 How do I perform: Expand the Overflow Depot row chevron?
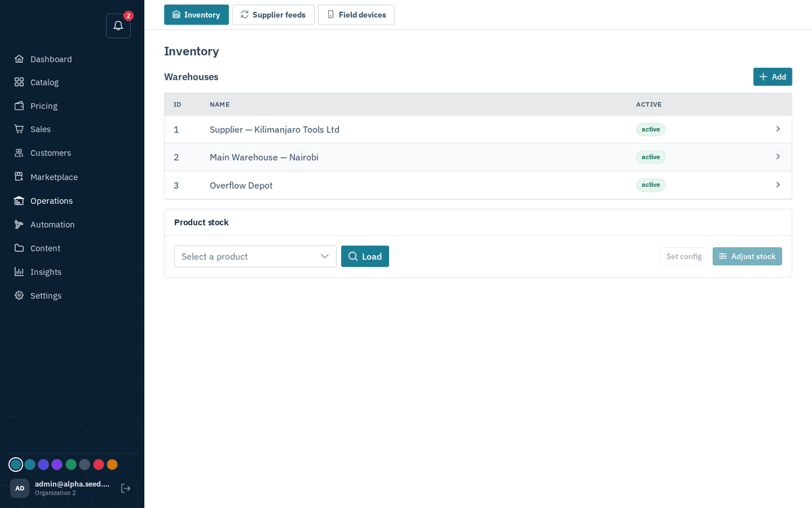click(778, 184)
